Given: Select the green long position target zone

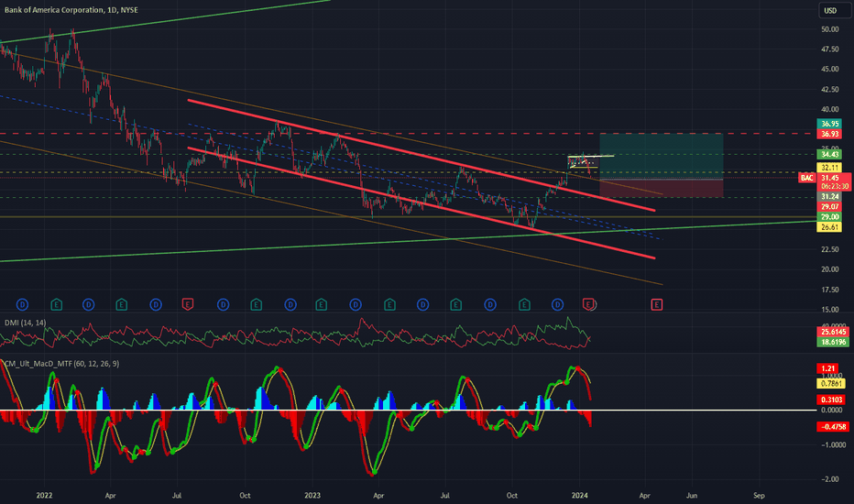Looking at the screenshot, I should coord(662,157).
